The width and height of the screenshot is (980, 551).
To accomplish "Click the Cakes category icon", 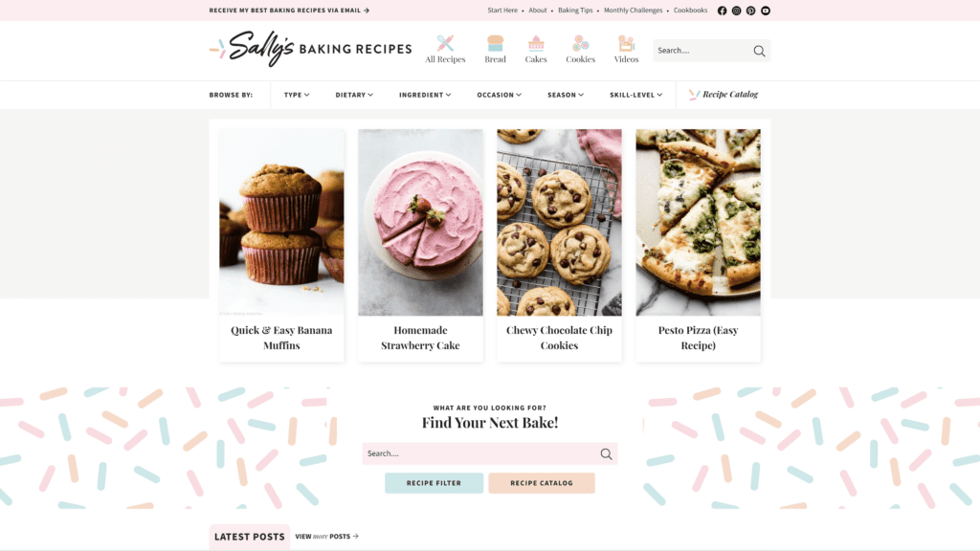I will pos(536,43).
